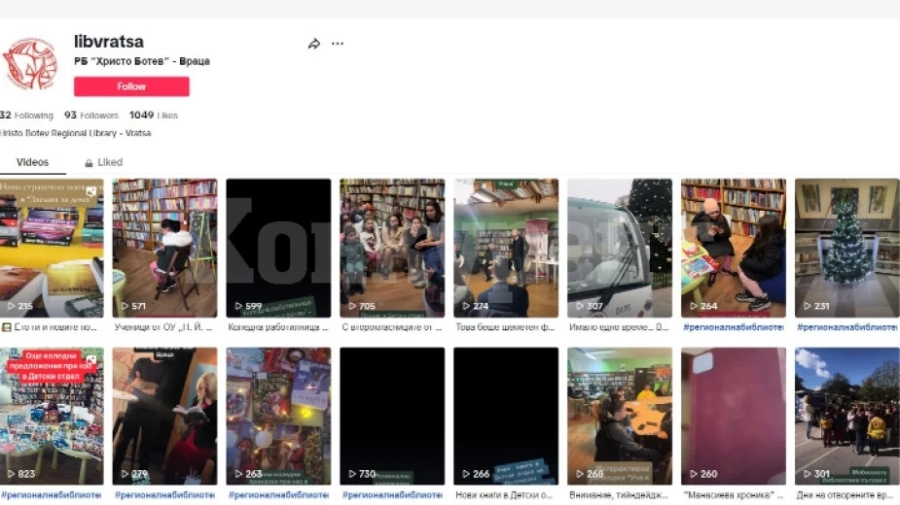Click the libvratsa profile avatar logo
Screen dimensions: 900x505
pos(30,64)
